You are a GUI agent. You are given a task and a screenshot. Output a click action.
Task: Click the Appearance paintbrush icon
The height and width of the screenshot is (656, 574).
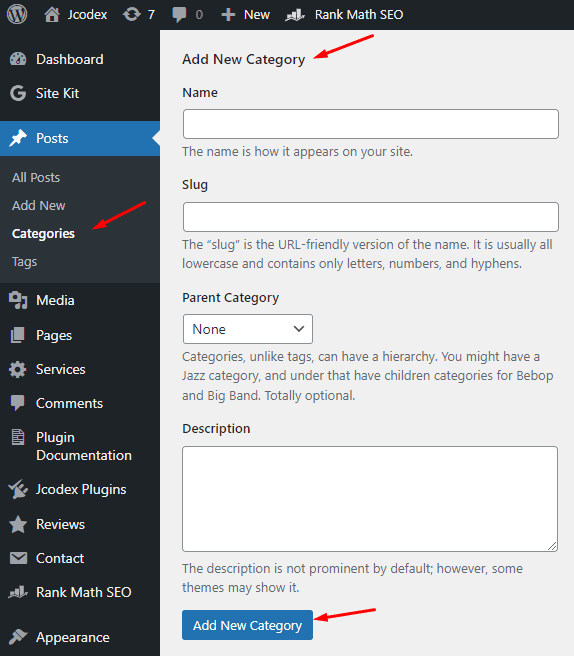click(18, 637)
